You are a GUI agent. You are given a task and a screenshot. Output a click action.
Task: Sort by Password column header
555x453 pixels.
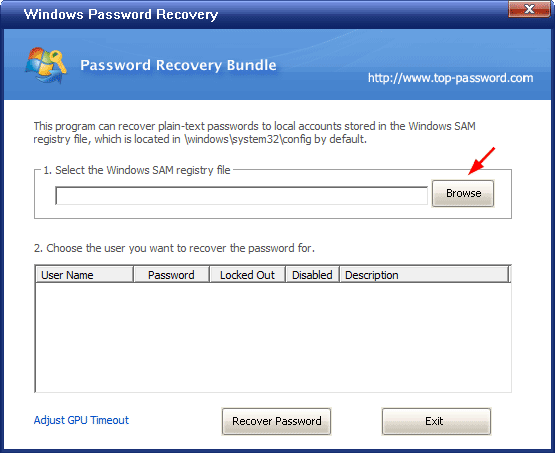[171, 275]
